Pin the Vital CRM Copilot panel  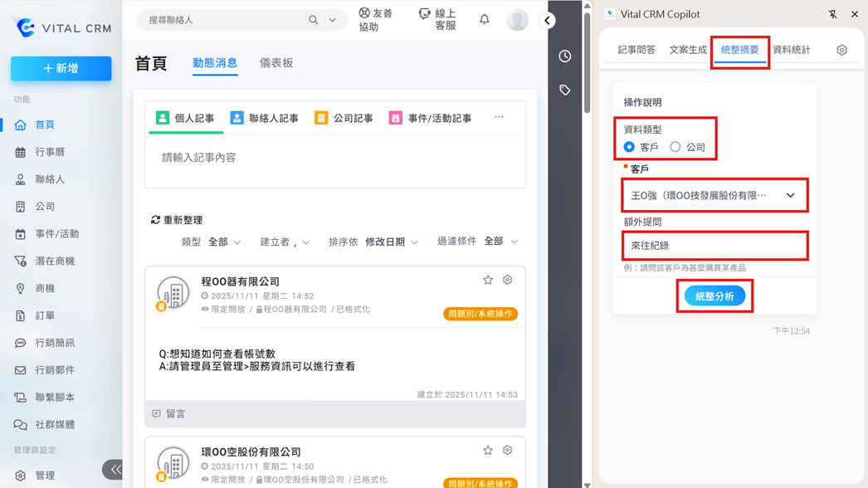coord(832,14)
